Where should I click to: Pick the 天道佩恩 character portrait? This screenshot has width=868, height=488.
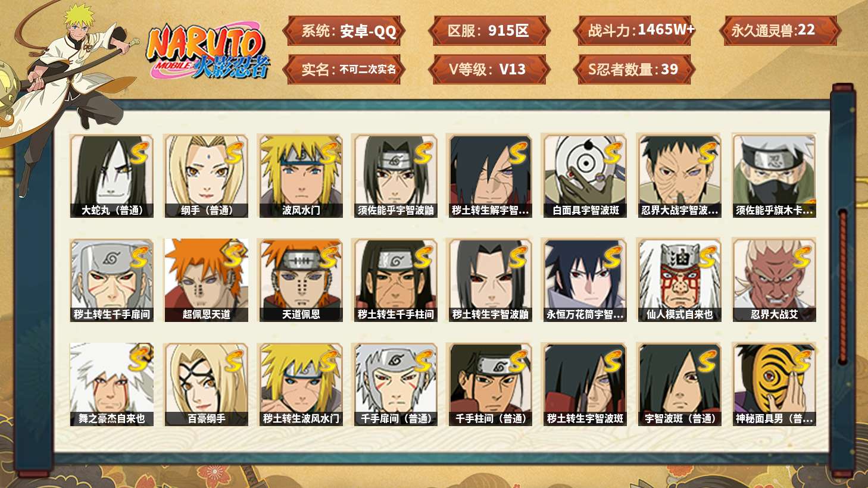click(x=301, y=280)
